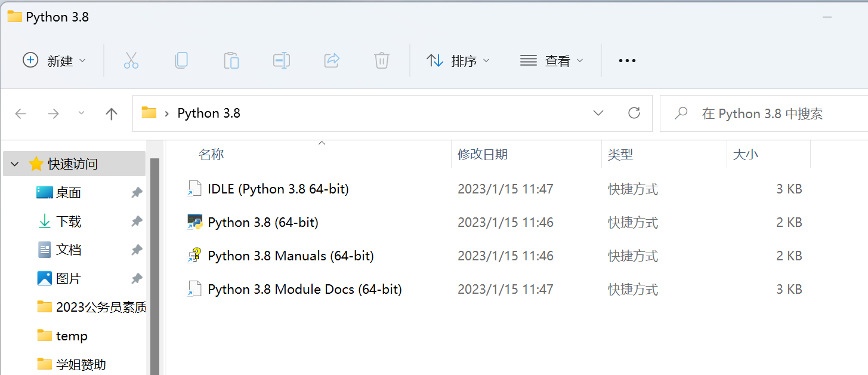Click the Cut scissors icon
The image size is (868, 375).
(x=131, y=60)
